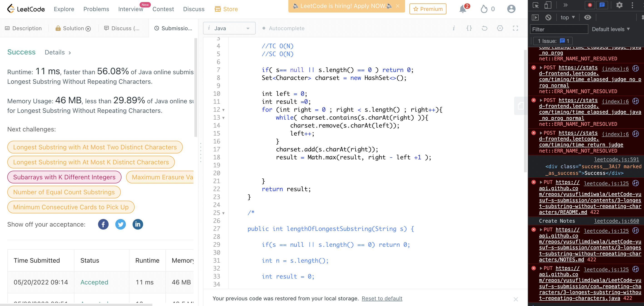Toggle the Autocomplete option
The image size is (644, 306).
coord(283,28)
